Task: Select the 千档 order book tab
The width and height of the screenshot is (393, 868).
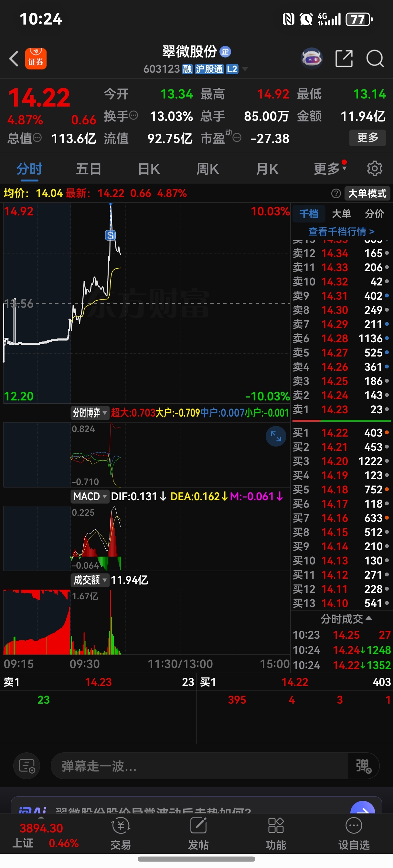Action: [x=309, y=213]
